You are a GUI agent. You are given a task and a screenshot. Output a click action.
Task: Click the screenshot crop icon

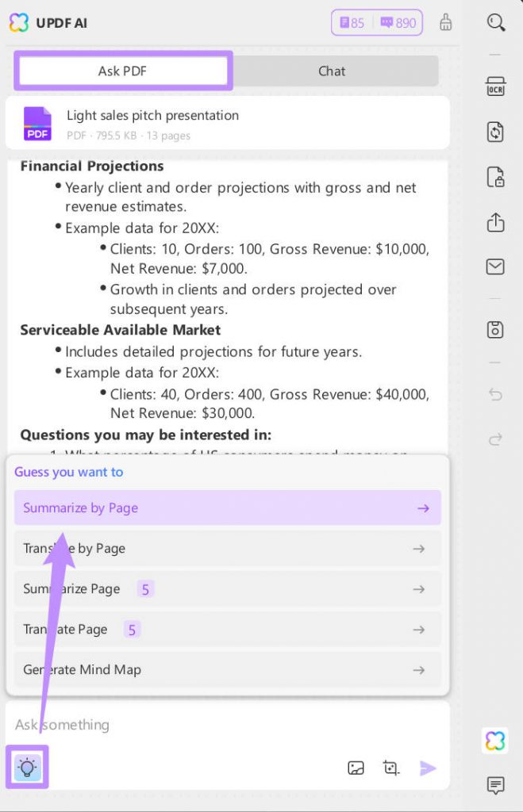(x=390, y=768)
